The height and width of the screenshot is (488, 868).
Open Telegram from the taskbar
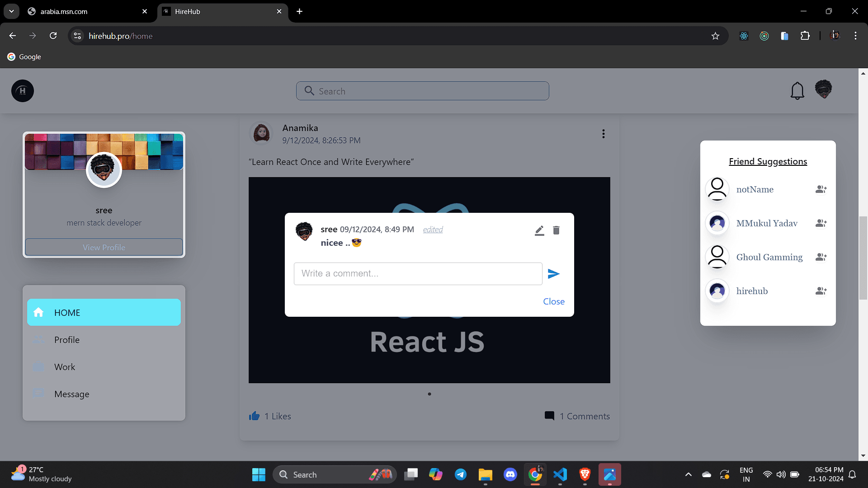click(461, 474)
